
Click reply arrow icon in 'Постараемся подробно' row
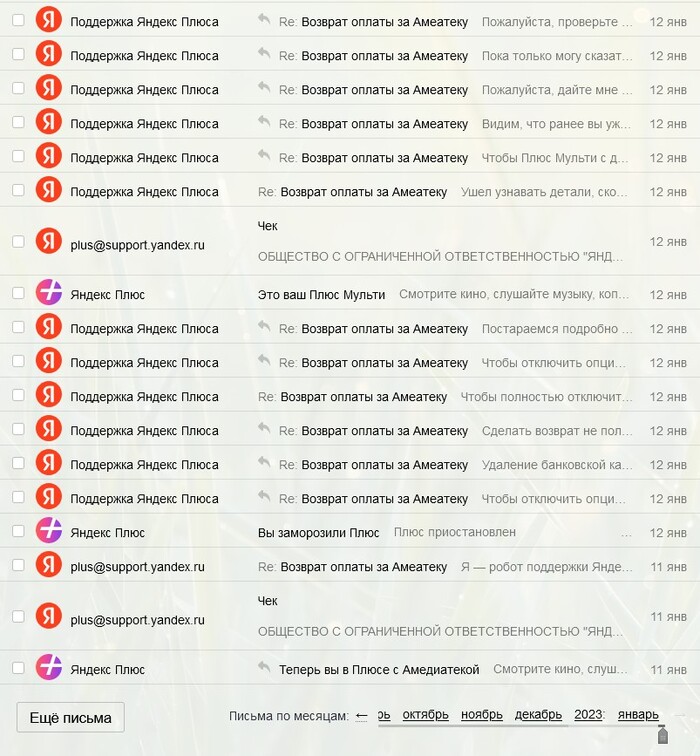click(264, 326)
